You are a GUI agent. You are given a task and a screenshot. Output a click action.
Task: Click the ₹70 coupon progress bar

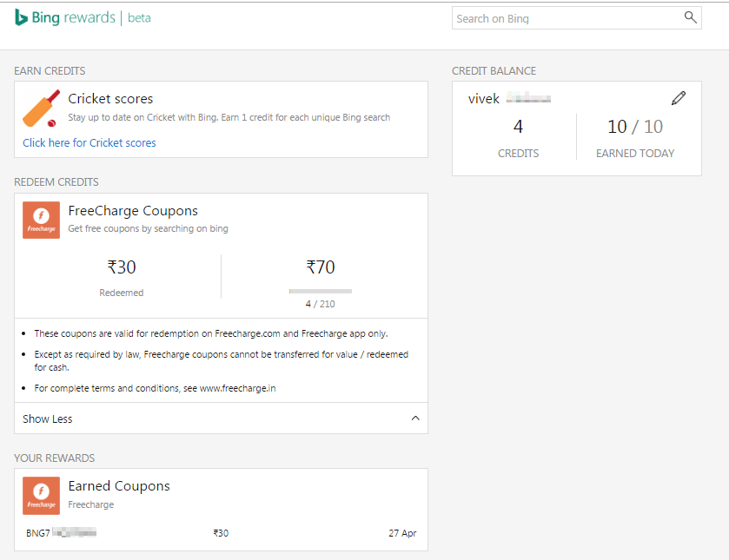320,291
